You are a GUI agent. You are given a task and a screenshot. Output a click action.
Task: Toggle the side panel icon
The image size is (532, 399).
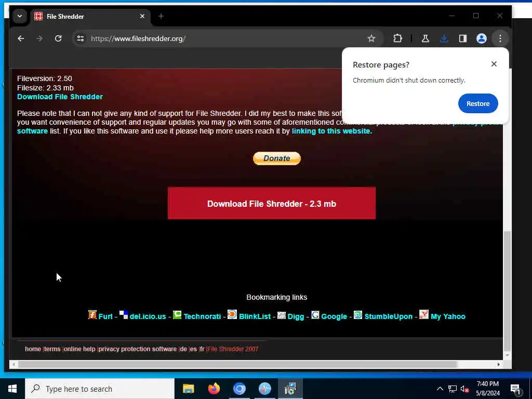tap(463, 38)
